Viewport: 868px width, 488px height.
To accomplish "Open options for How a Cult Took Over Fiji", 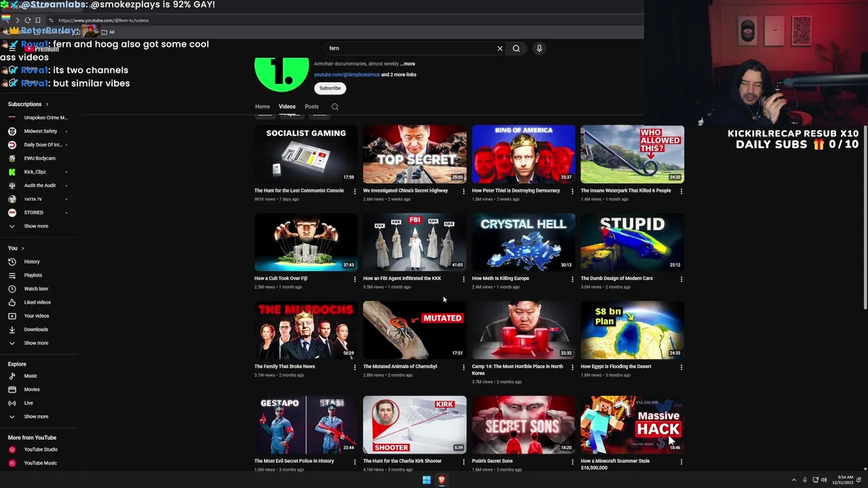I will coord(355,279).
